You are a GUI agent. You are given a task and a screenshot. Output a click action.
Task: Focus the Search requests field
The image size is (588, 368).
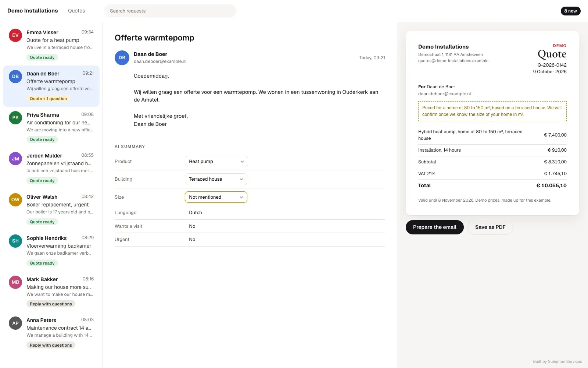[x=170, y=11]
